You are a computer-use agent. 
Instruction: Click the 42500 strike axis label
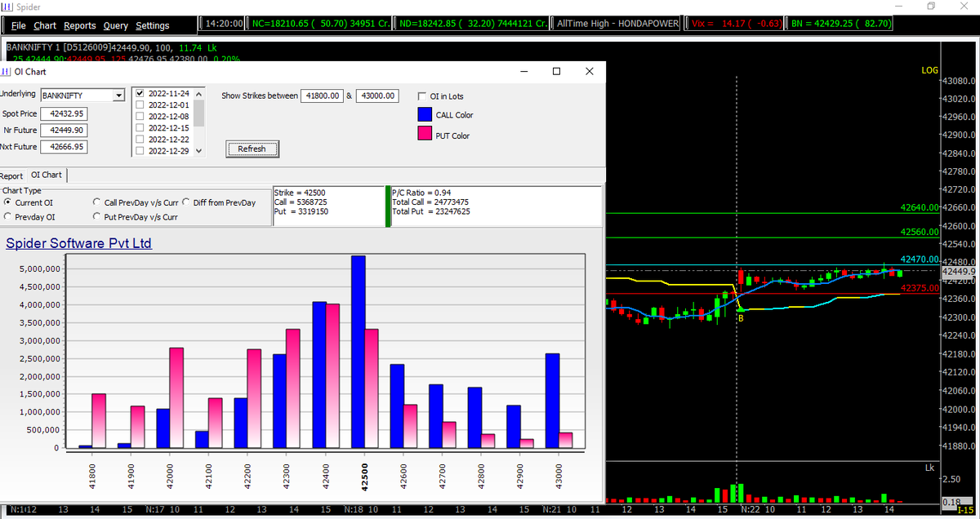click(x=364, y=477)
